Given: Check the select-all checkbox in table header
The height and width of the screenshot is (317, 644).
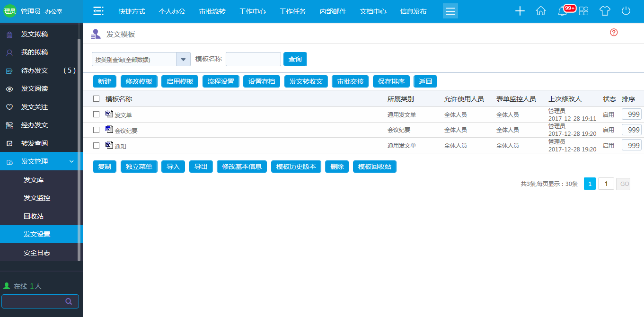Looking at the screenshot, I should click(x=96, y=98).
